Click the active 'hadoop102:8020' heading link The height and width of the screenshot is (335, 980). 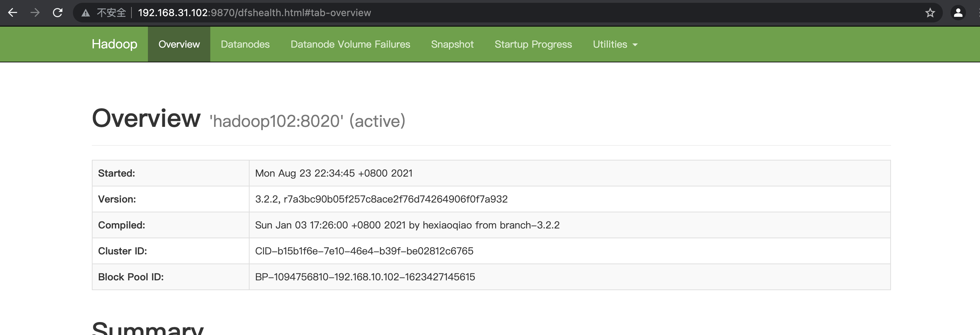pyautogui.click(x=307, y=121)
